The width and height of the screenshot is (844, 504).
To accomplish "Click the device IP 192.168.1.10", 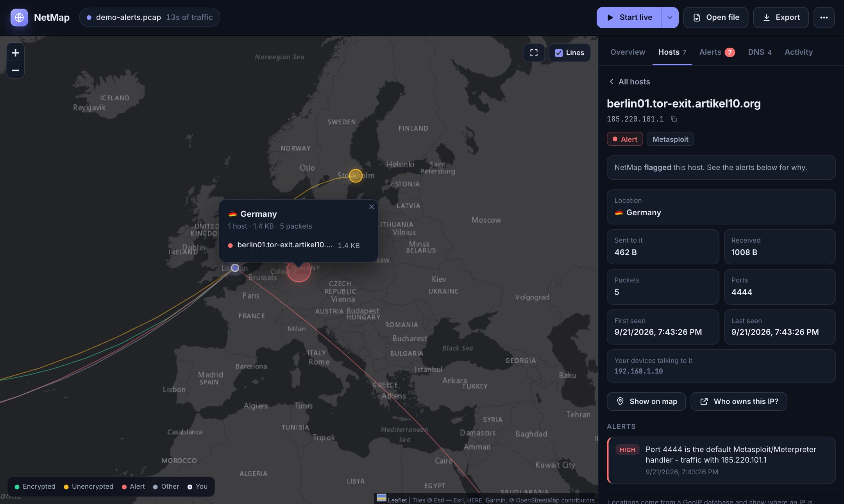I will coord(638,371).
